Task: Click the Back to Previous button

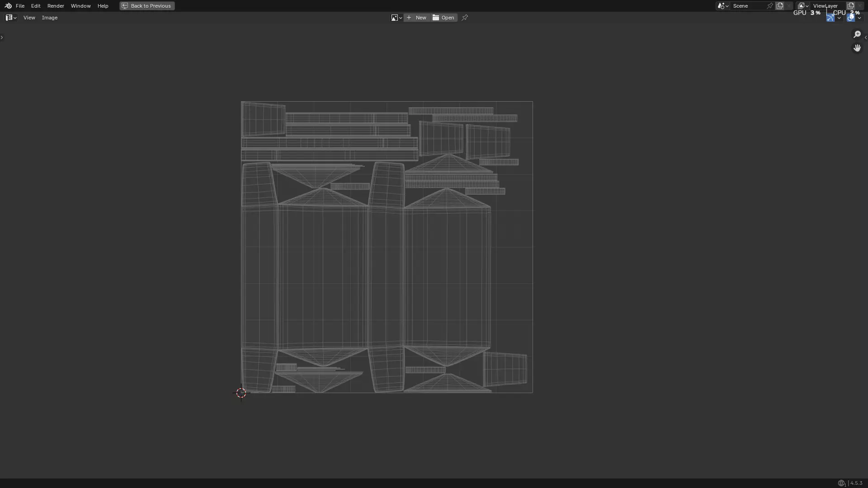Action: (x=147, y=6)
